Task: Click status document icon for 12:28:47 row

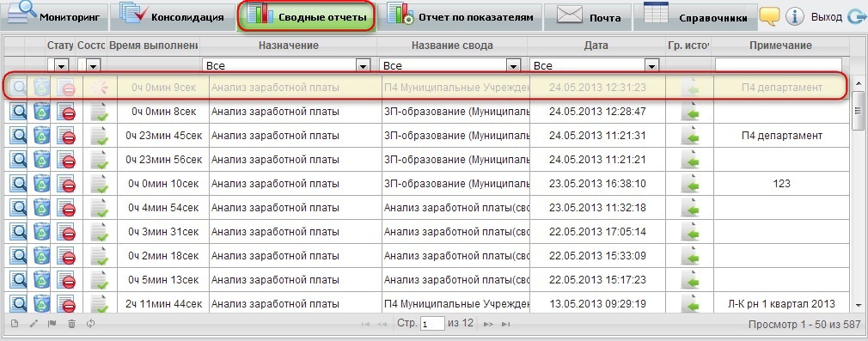Action: point(99,113)
